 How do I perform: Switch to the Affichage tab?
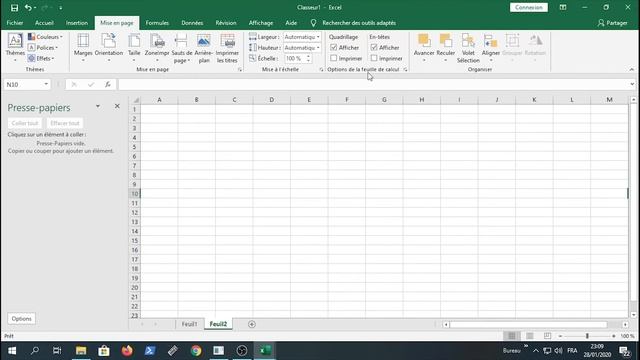pyautogui.click(x=261, y=23)
